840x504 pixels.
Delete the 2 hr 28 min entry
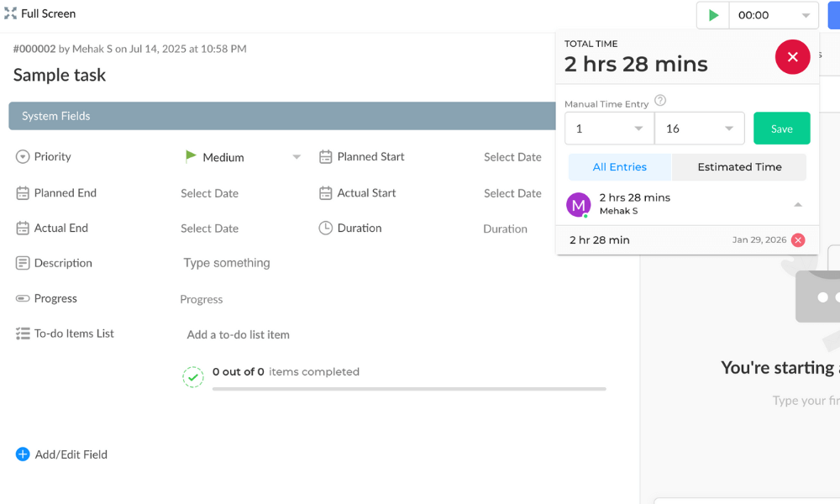pyautogui.click(x=798, y=240)
